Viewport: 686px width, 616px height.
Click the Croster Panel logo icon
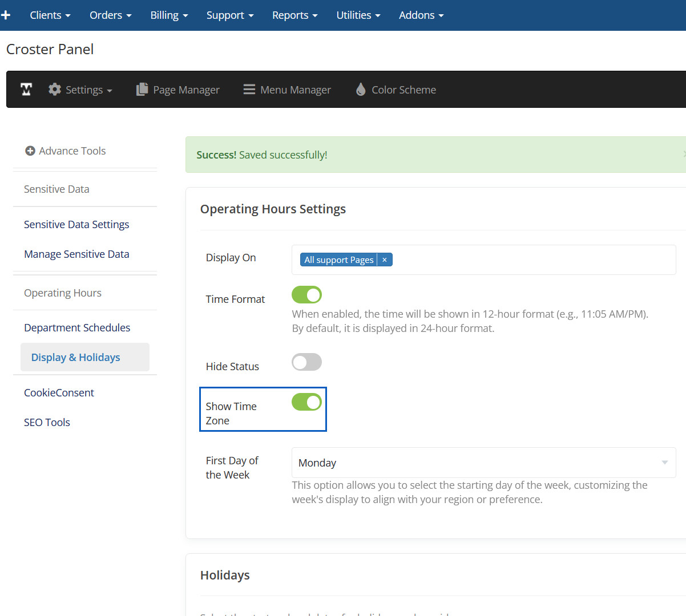[x=26, y=90]
